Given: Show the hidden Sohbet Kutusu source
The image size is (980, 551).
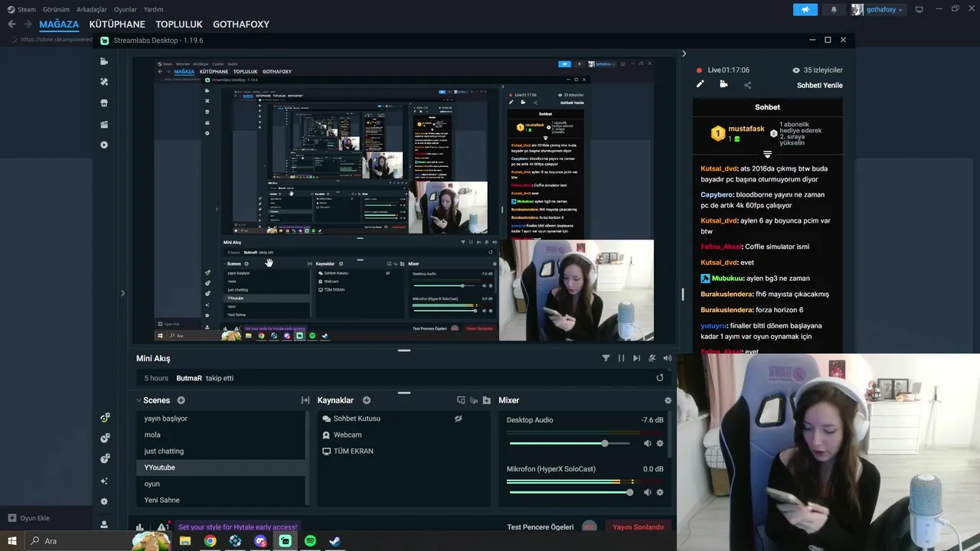Looking at the screenshot, I should 458,419.
